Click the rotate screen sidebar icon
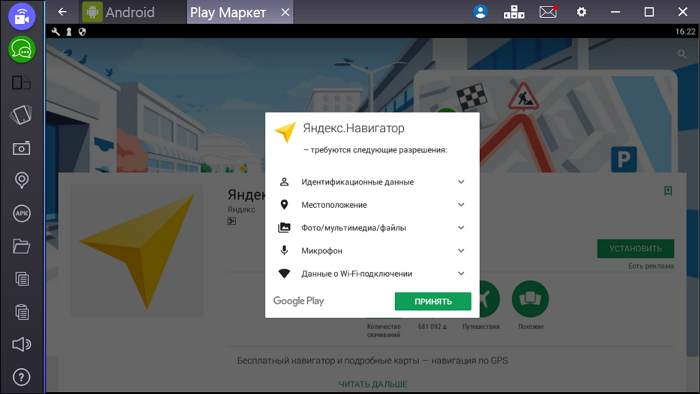The width and height of the screenshot is (700, 394). coord(21,115)
